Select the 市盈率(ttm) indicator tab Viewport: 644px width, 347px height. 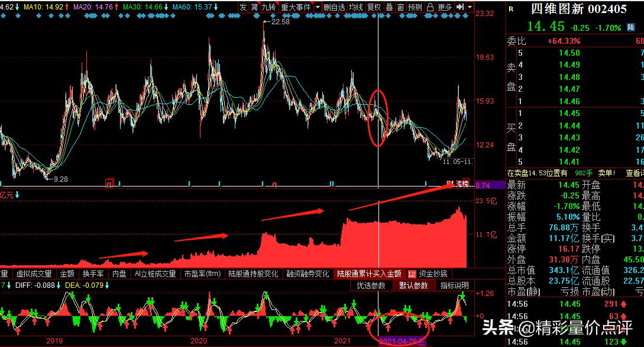tap(202, 274)
